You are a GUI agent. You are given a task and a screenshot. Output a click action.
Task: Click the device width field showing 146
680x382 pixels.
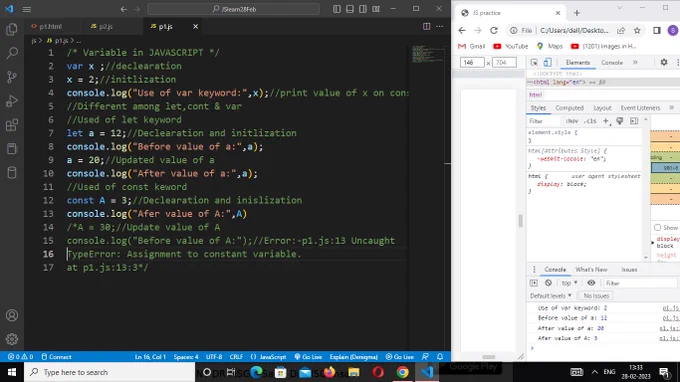pos(472,62)
